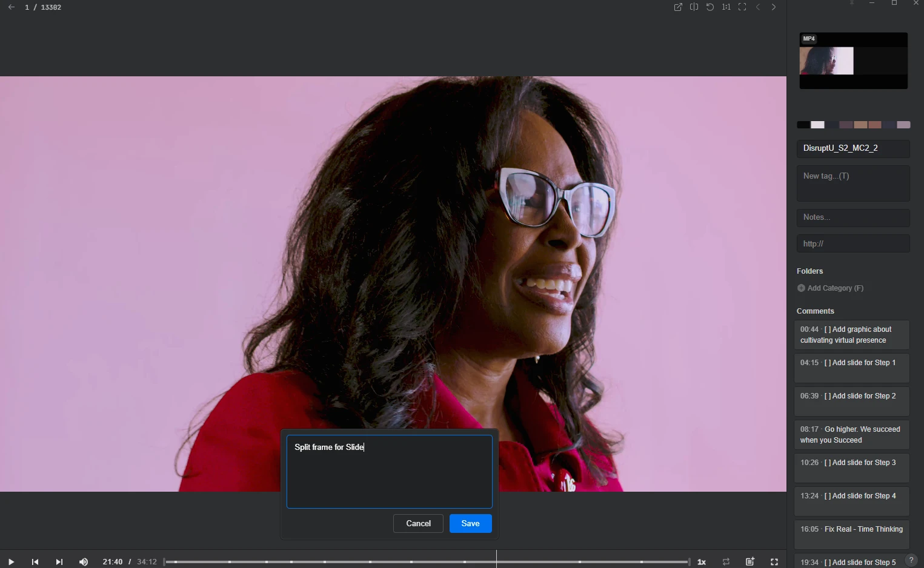Open the 1x playback speed menu
Image resolution: width=924 pixels, height=568 pixels.
click(x=702, y=562)
